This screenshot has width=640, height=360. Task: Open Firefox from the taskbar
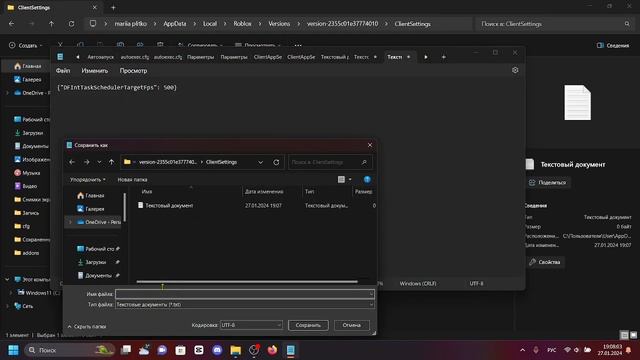pyautogui.click(x=272, y=350)
